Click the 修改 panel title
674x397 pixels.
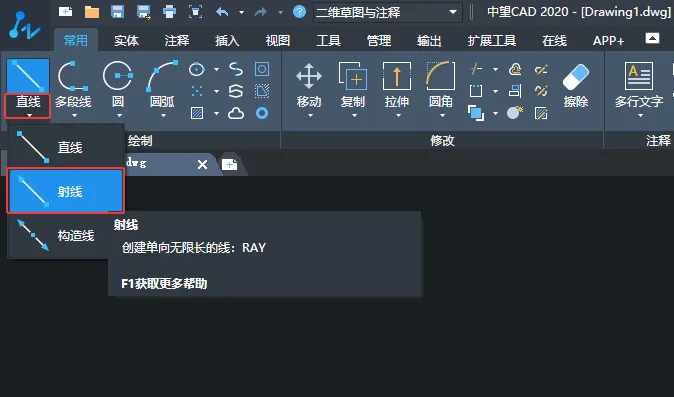(x=442, y=140)
